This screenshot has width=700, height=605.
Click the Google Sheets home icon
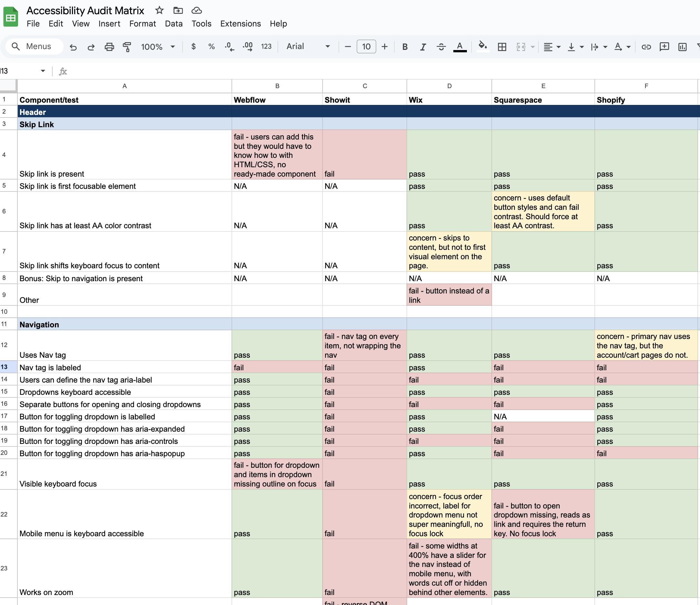[x=10, y=17]
